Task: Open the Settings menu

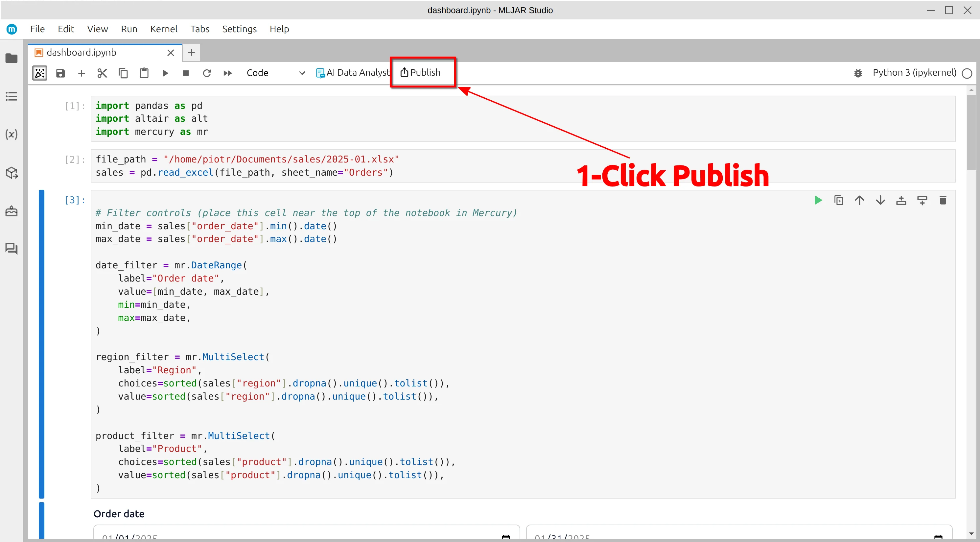Action: coord(239,29)
